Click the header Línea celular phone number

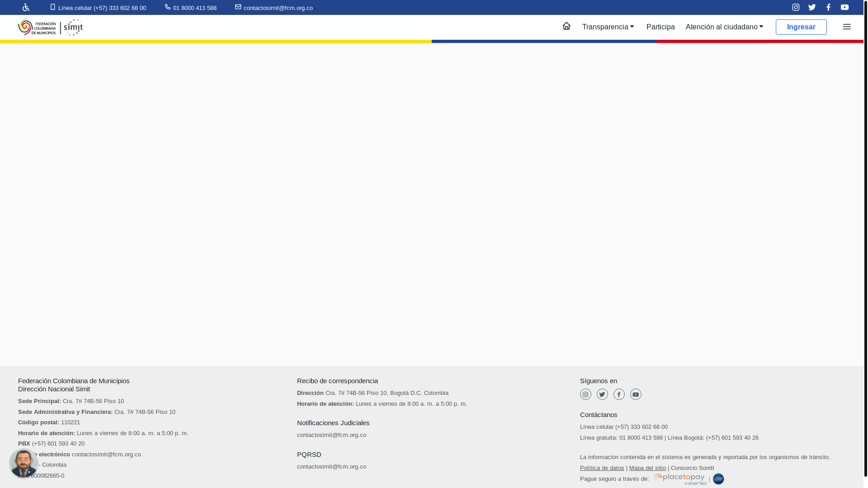pos(102,8)
